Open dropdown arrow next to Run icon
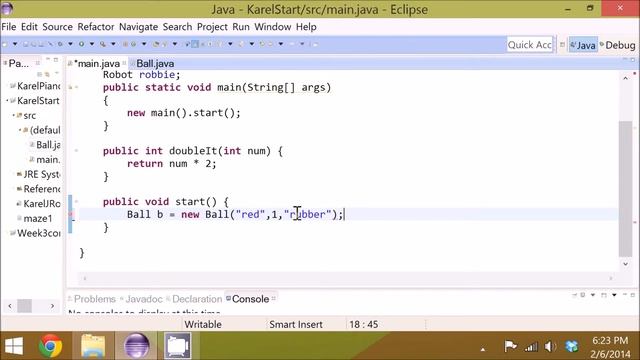 (92, 44)
